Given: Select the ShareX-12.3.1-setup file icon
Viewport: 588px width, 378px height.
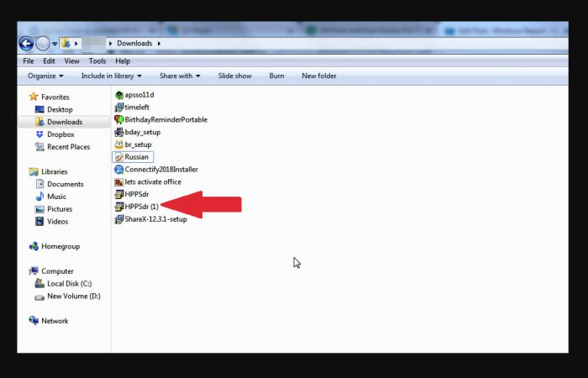Looking at the screenshot, I should 119,219.
